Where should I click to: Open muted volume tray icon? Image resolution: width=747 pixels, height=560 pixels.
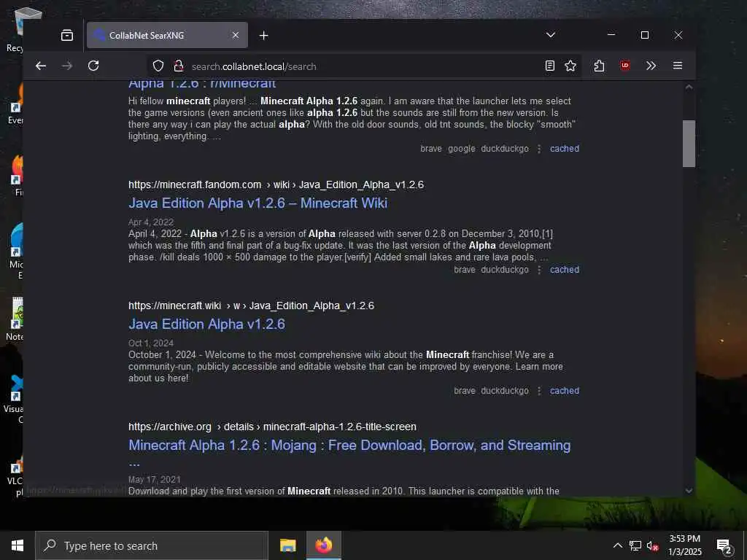[652, 546]
